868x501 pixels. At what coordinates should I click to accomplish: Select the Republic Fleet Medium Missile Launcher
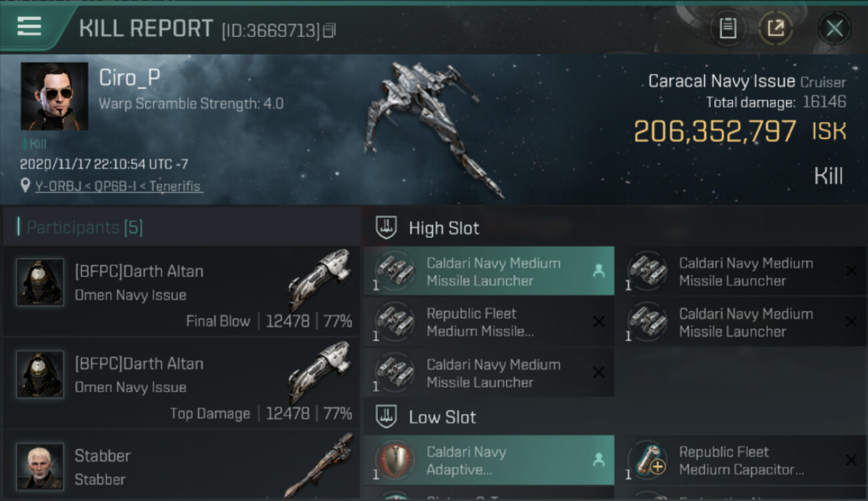click(489, 323)
